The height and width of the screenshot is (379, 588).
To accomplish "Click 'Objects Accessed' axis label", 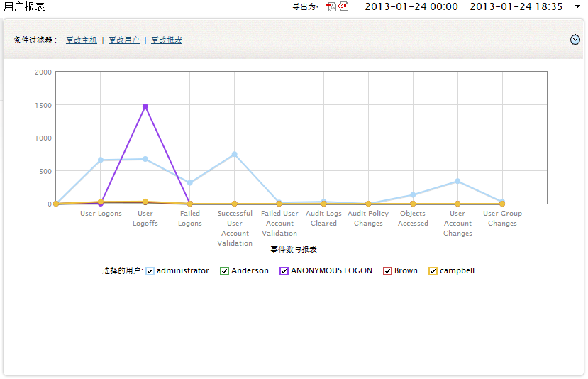I will (413, 219).
